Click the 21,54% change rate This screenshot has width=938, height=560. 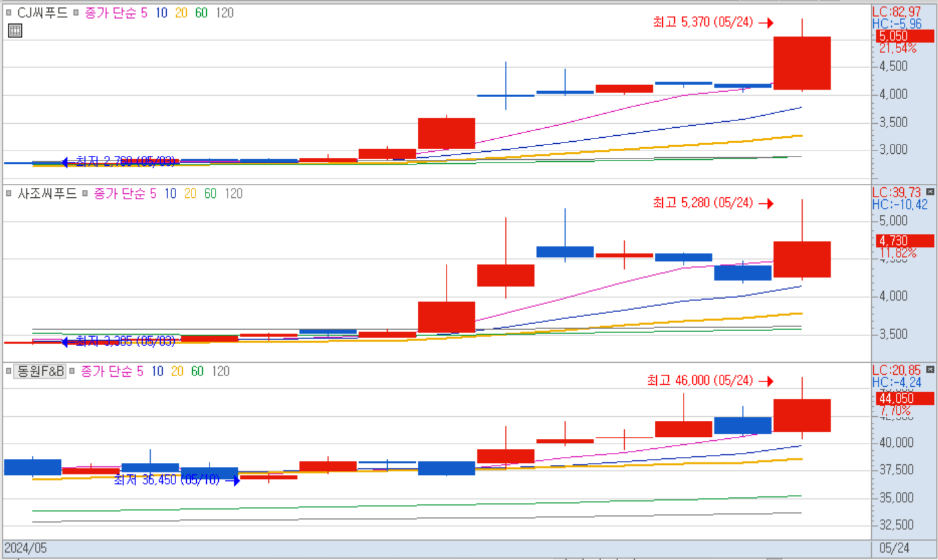(x=898, y=49)
